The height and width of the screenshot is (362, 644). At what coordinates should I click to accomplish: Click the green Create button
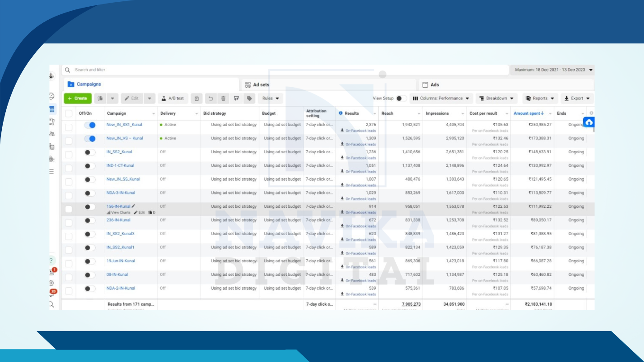coord(78,98)
